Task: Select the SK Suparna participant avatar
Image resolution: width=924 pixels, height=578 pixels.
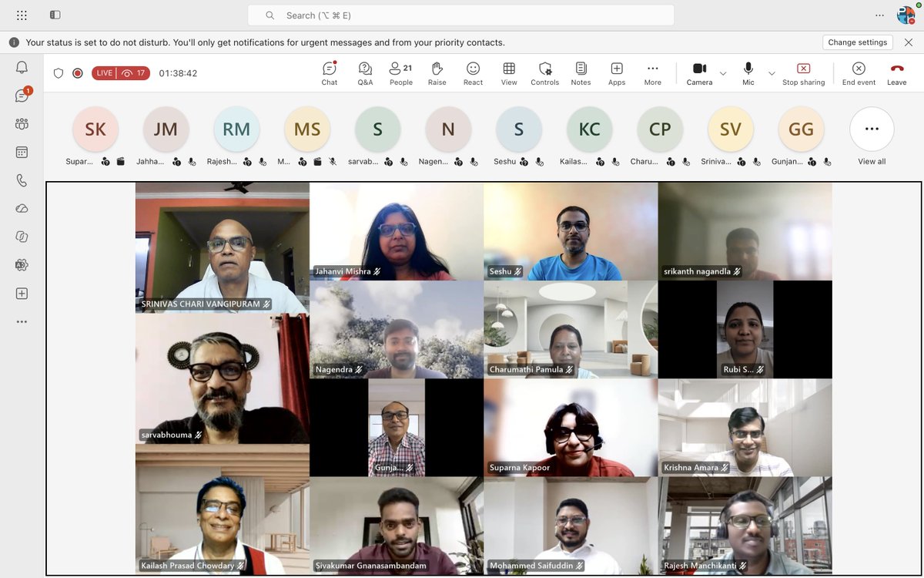Action: click(x=95, y=129)
